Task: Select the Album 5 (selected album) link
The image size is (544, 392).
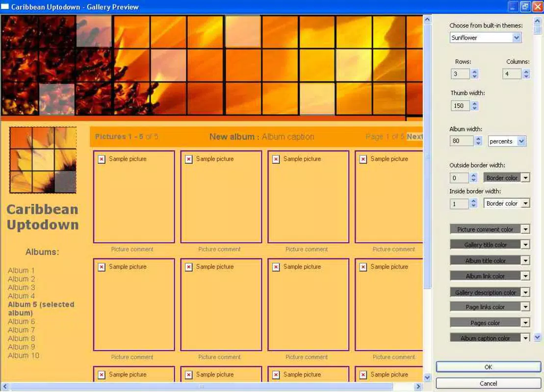Action: tap(41, 309)
